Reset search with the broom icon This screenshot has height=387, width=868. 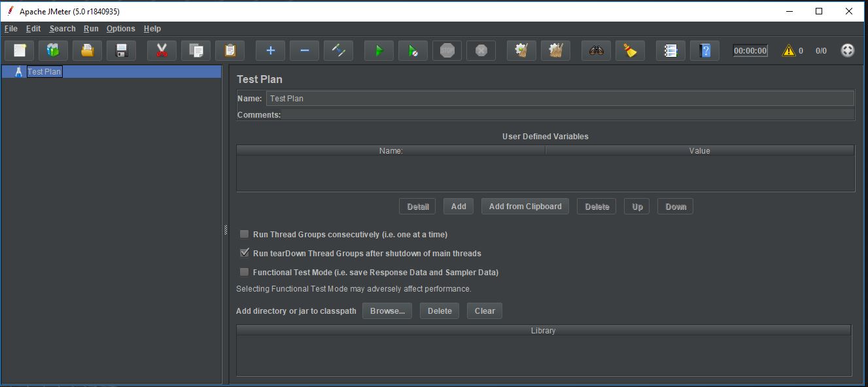(631, 50)
